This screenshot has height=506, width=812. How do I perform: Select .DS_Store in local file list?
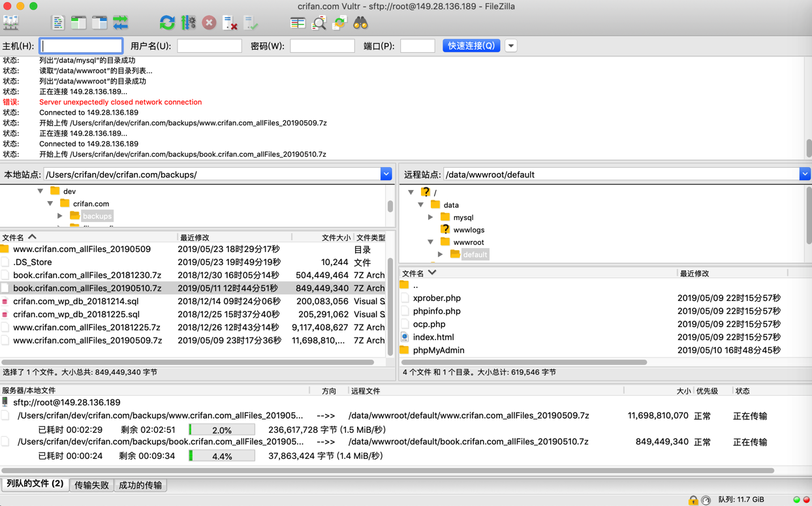tap(194, 262)
